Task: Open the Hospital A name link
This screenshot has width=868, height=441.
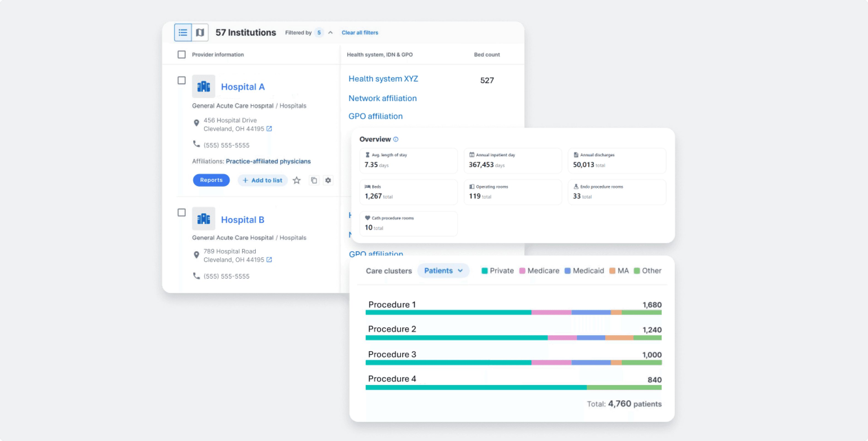Action: point(243,87)
